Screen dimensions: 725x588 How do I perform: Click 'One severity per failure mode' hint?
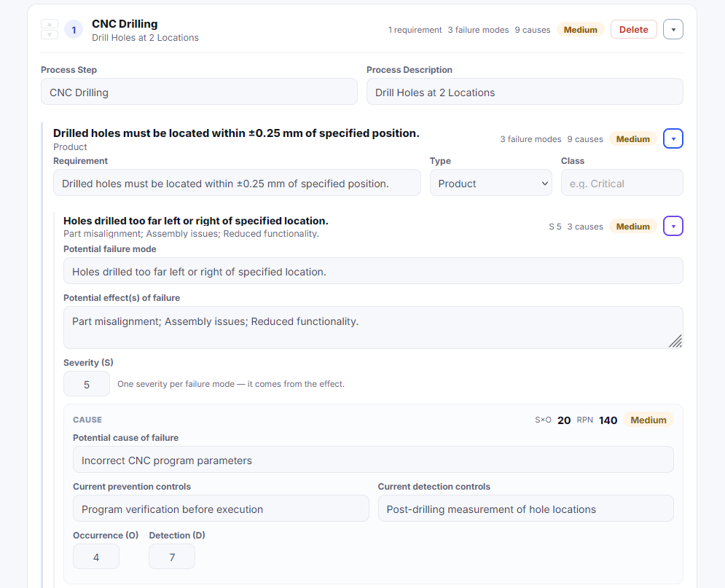click(231, 384)
